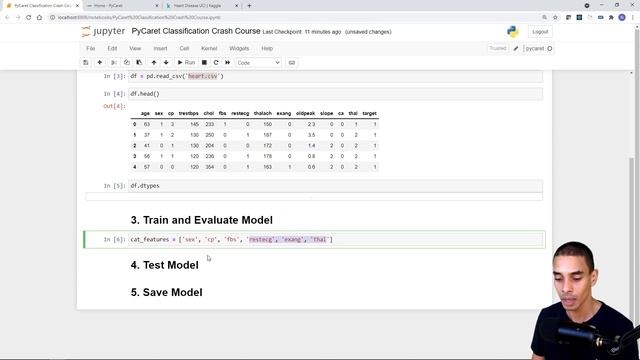The image size is (640, 360).
Task: Open the browser home page icon
Action: [x=39, y=17]
